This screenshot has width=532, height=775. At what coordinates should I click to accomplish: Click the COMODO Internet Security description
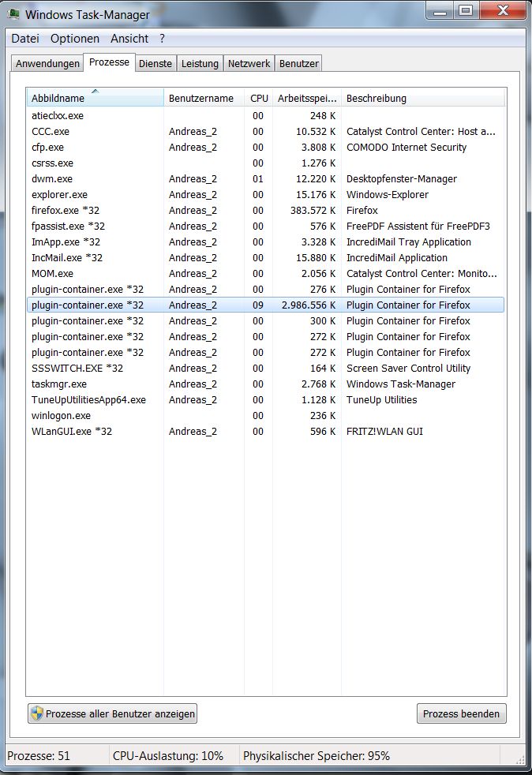406,148
